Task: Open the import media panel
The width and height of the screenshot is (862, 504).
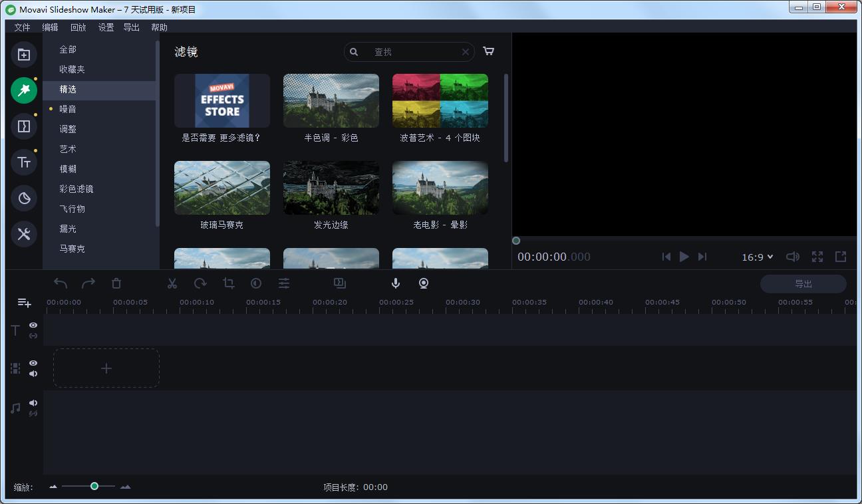Action: (24, 55)
